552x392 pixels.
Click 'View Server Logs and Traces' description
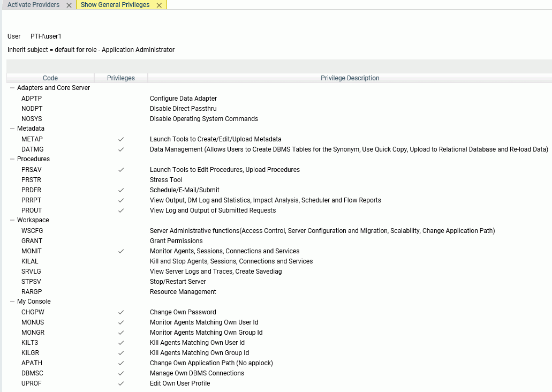tap(216, 272)
